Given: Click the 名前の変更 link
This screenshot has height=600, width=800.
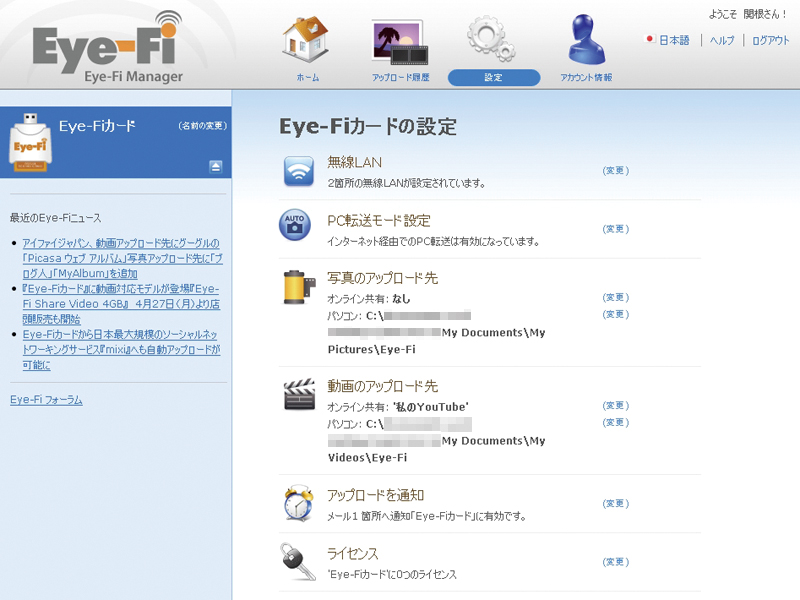Looking at the screenshot, I should [203, 126].
